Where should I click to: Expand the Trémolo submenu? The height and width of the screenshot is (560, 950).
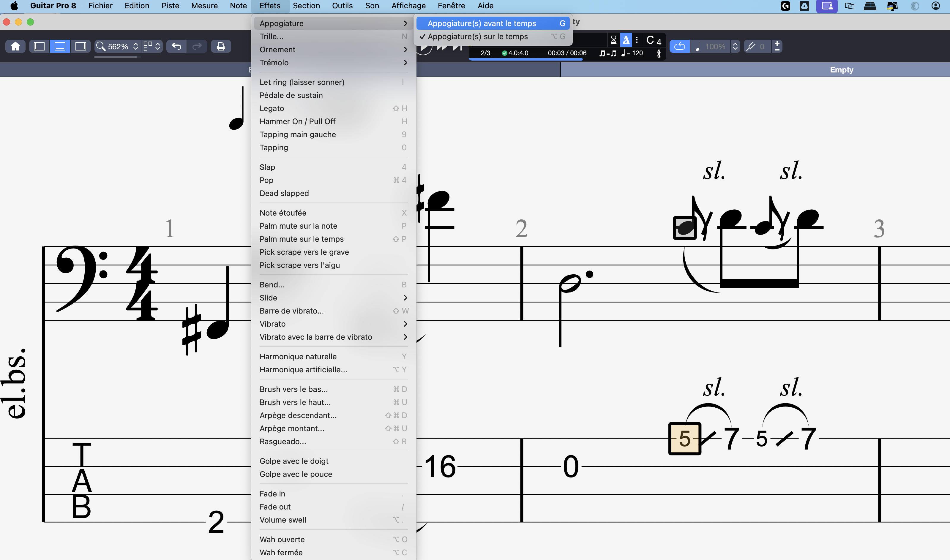coord(333,63)
